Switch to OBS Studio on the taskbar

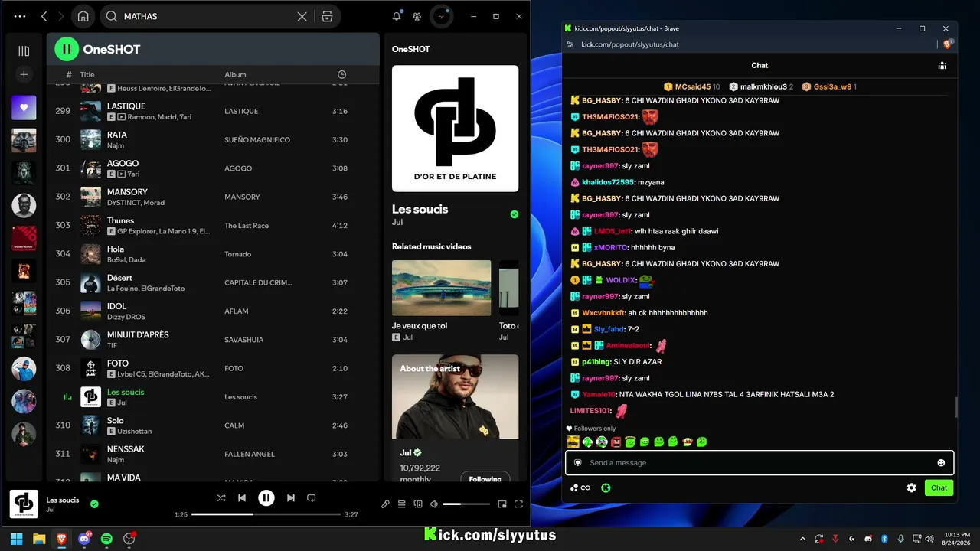[x=129, y=539]
